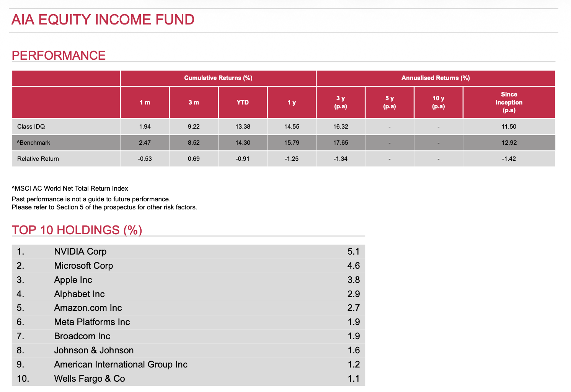Click the ^Benchmark row label
The image size is (571, 392).
point(34,143)
